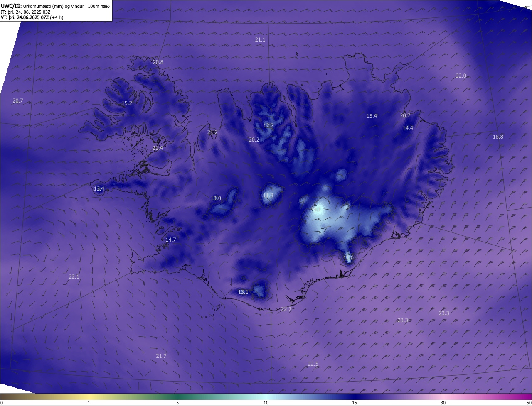Click the 22.7 value label
Viewport: 532px width, 406px height.
click(286, 309)
